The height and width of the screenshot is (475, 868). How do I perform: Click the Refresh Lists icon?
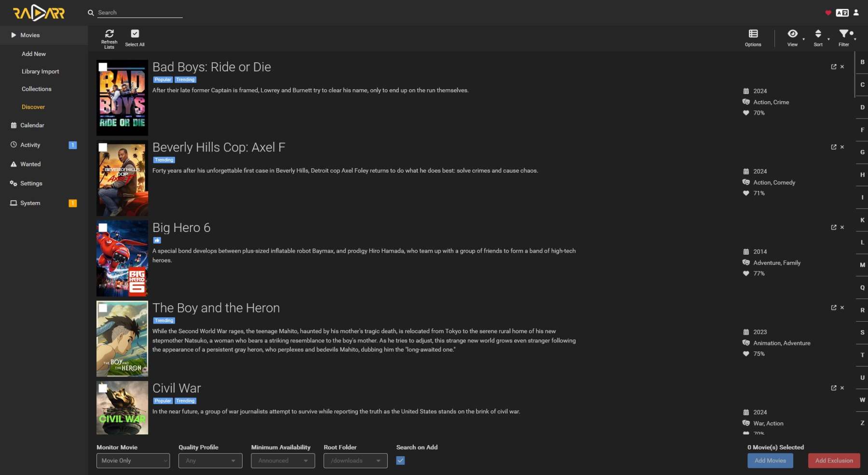click(x=109, y=34)
